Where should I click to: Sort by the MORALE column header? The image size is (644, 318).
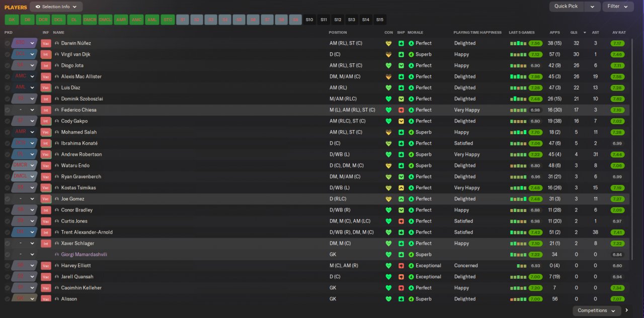(x=415, y=32)
